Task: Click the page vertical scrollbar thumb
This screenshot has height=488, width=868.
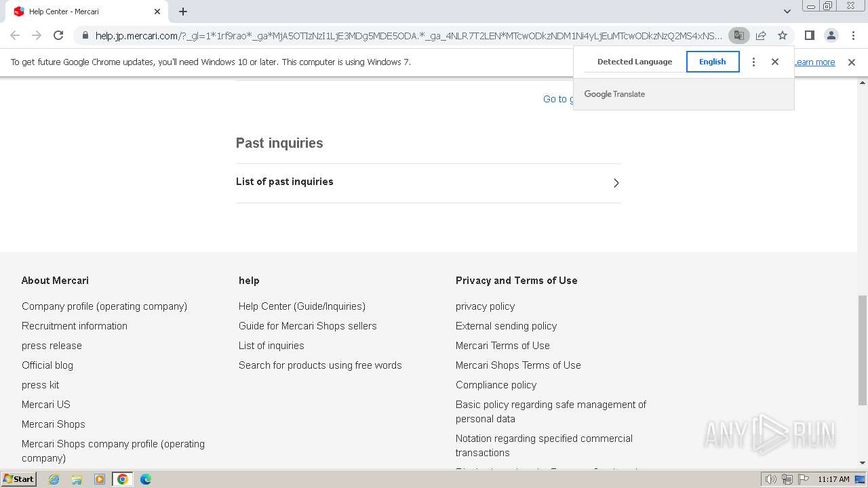Action: 863,350
